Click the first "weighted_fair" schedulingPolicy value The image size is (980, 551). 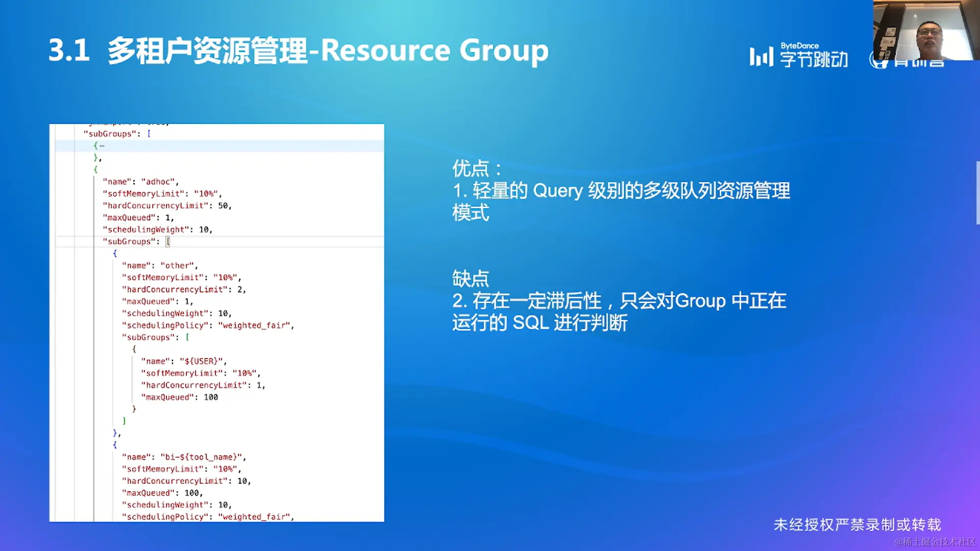click(255, 325)
